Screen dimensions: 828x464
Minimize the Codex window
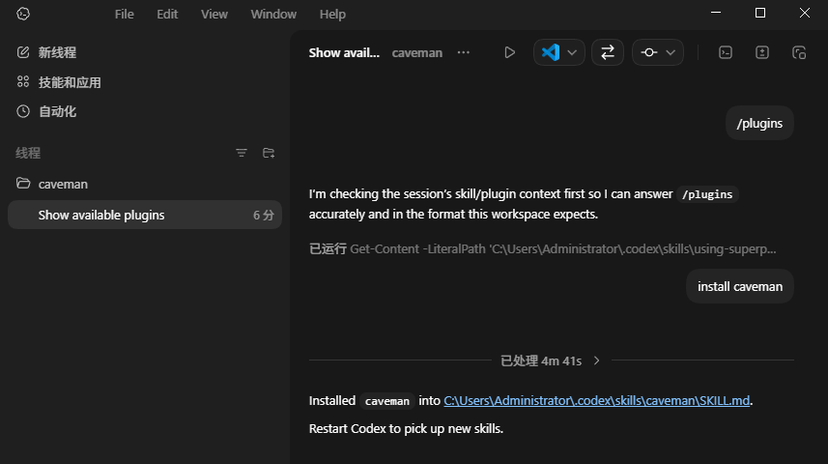716,13
